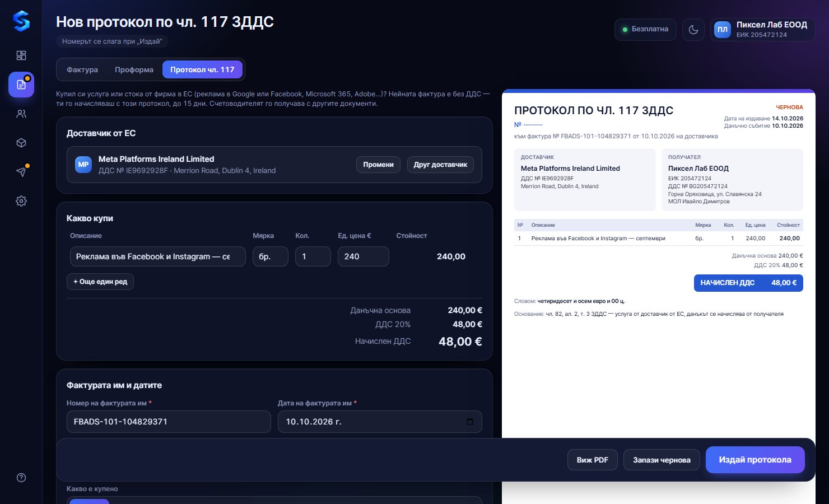829x504 pixels.
Task: Click the 'ДДС № BG205472124' text in preview
Action: tap(698, 186)
